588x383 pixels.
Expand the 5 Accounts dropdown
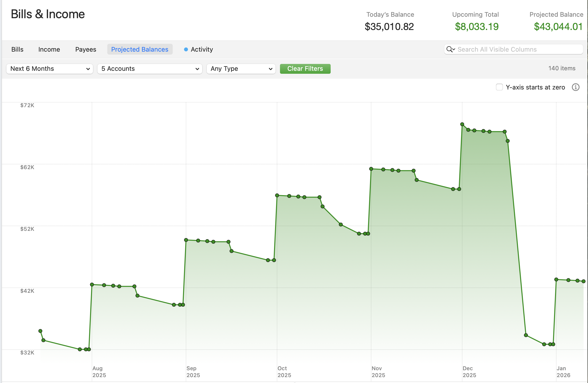(x=150, y=69)
